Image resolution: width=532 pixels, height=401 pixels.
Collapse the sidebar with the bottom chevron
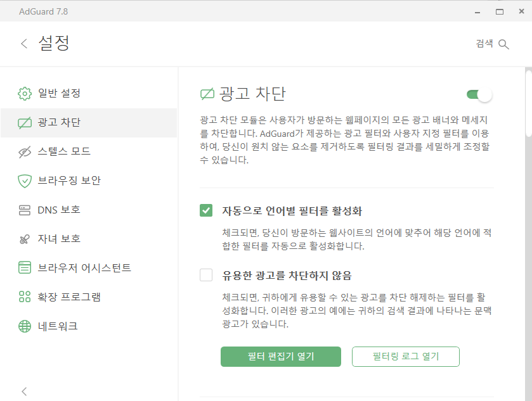(x=23, y=391)
